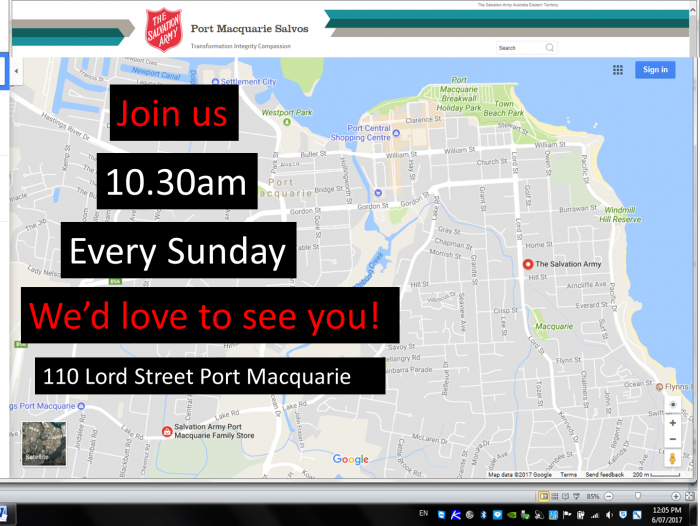Viewport: 700px width, 526px height.
Task: Open the TeamViewer tray icon
Action: pyautogui.click(x=442, y=515)
